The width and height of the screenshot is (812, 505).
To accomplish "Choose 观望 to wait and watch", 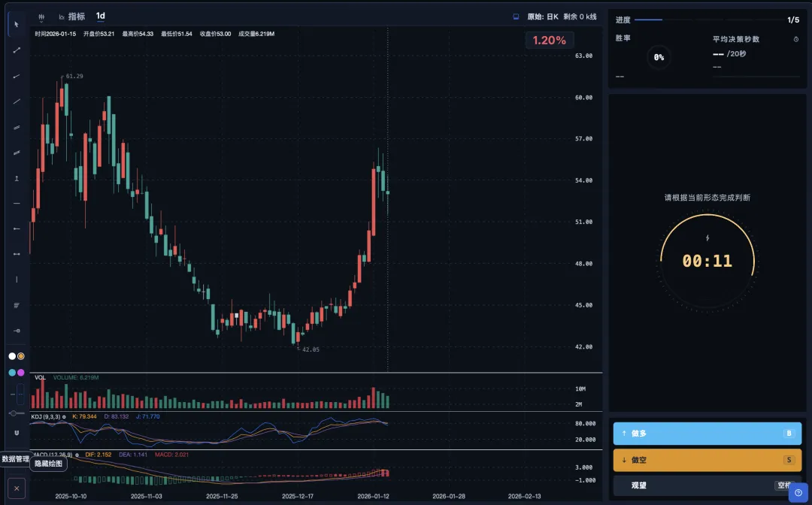I will [x=707, y=485].
